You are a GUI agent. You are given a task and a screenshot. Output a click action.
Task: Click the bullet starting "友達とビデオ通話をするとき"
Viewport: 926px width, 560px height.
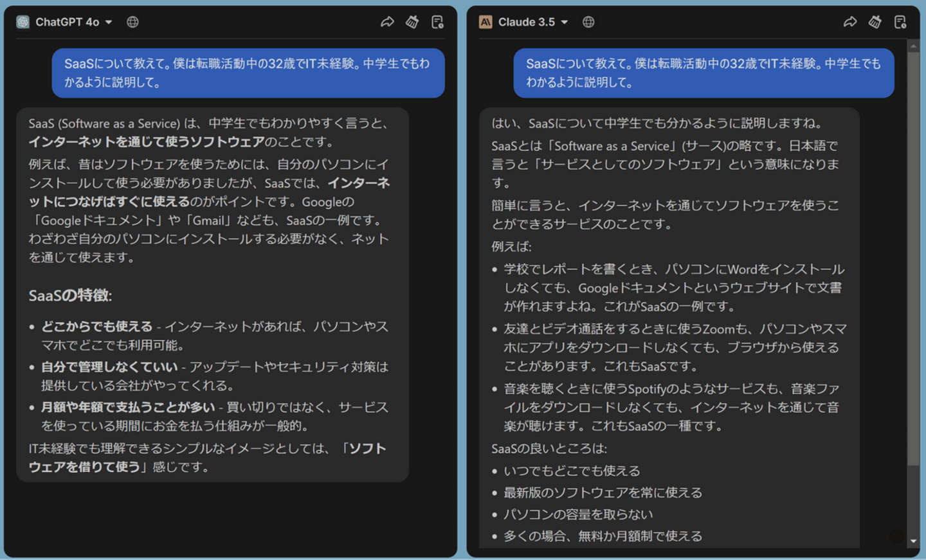click(675, 348)
